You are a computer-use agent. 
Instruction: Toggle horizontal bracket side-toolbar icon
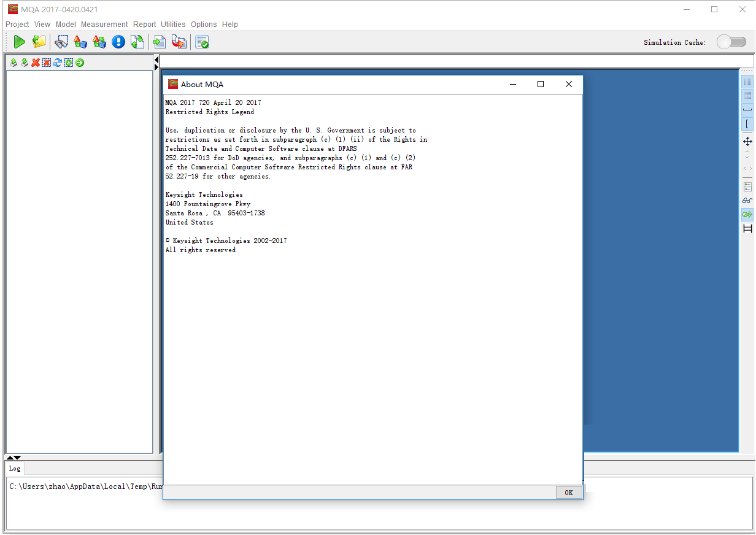747,110
